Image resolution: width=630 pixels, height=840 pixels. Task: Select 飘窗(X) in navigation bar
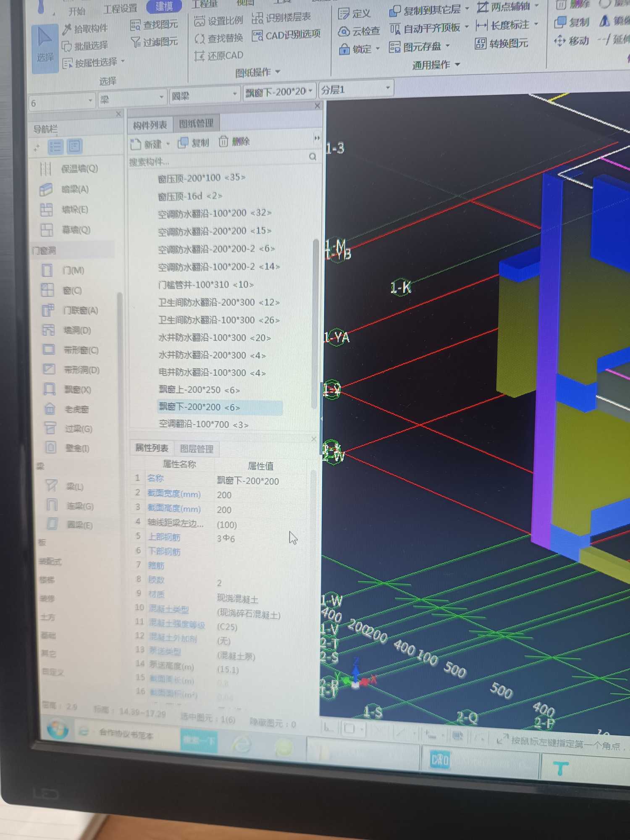click(68, 389)
